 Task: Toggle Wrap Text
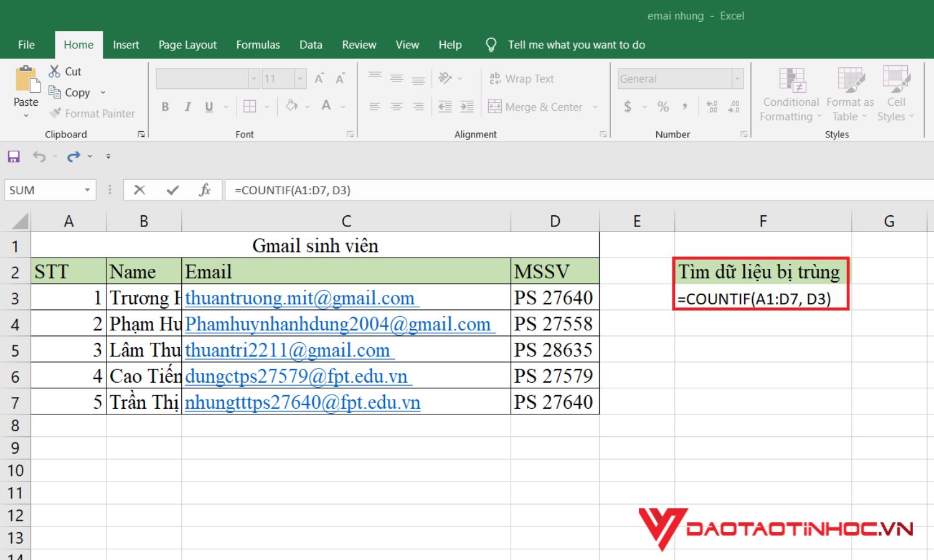[521, 78]
